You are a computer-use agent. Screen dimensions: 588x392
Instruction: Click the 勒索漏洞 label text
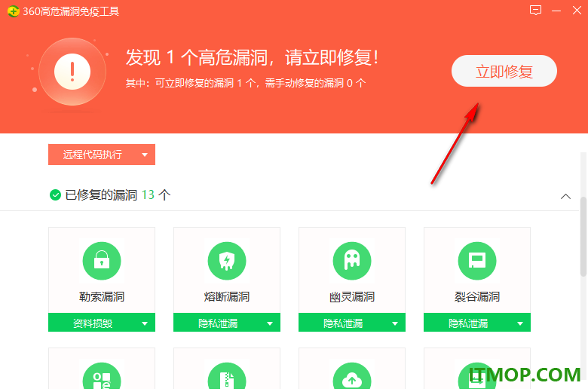click(x=102, y=297)
